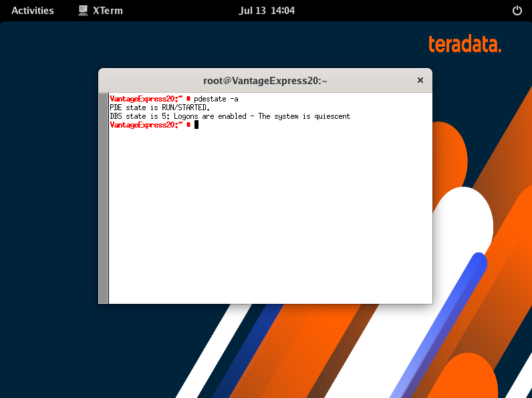Click the PDE state is RUN/STARTED line

point(160,108)
